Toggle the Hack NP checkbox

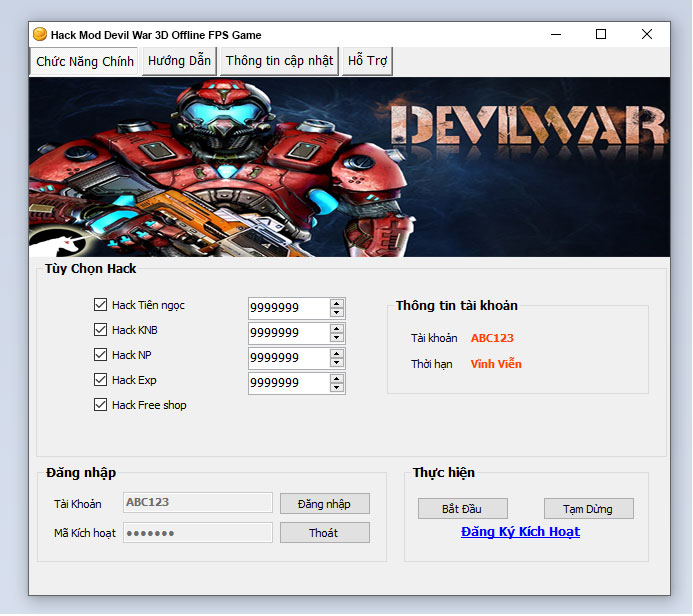coord(100,355)
